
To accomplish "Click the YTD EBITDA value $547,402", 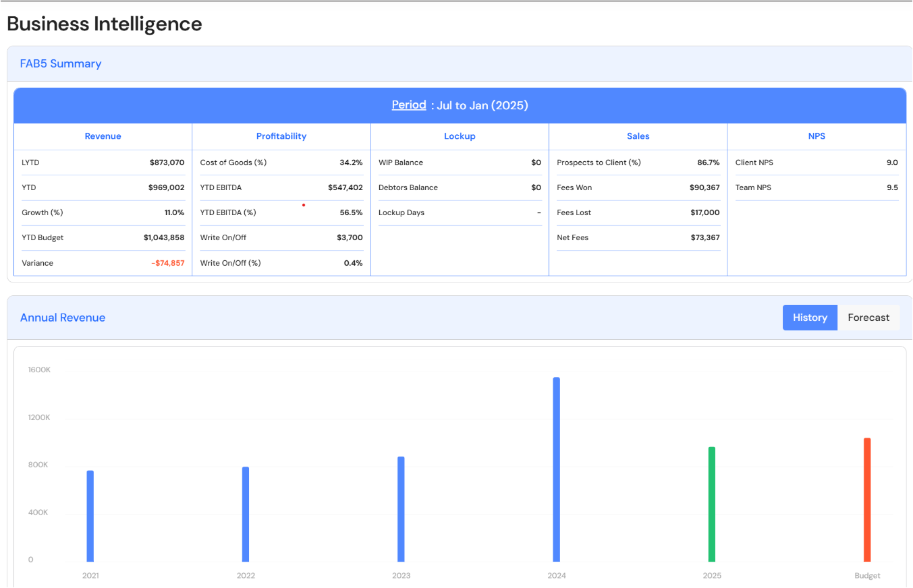I will coord(345,187).
